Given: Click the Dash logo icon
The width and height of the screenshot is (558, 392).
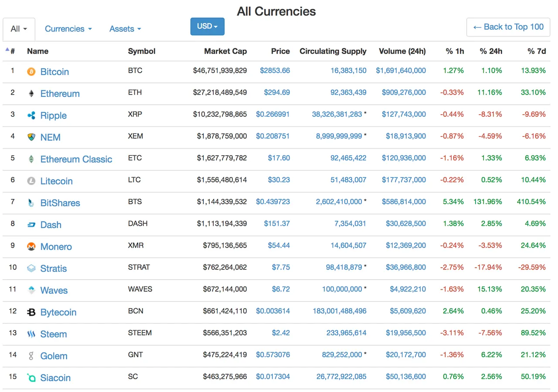Looking at the screenshot, I should point(31,225).
